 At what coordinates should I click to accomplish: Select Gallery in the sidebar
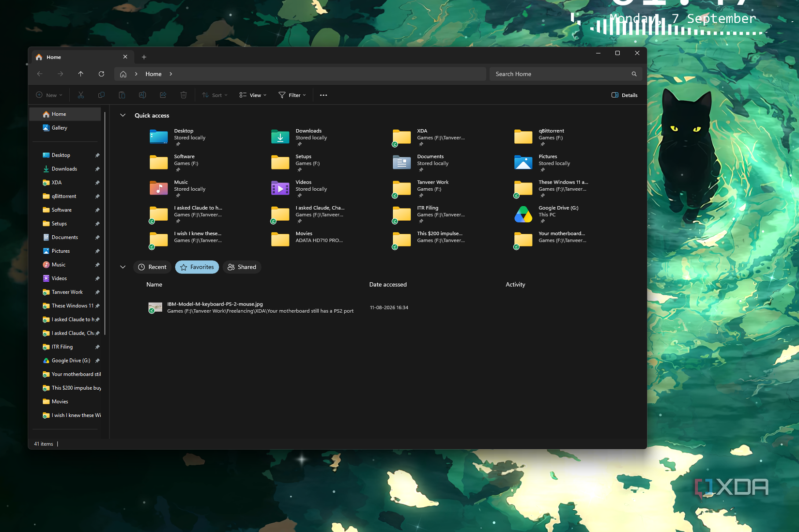(65, 128)
